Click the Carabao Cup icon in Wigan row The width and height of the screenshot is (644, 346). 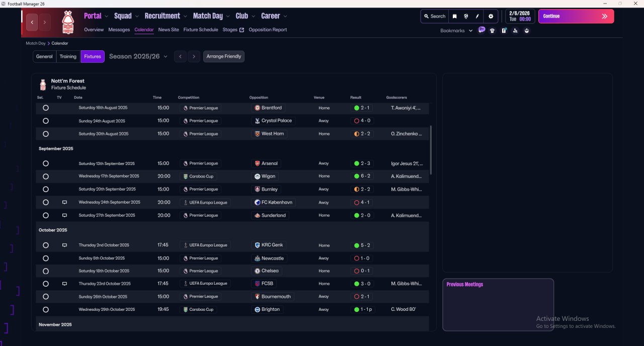186,177
